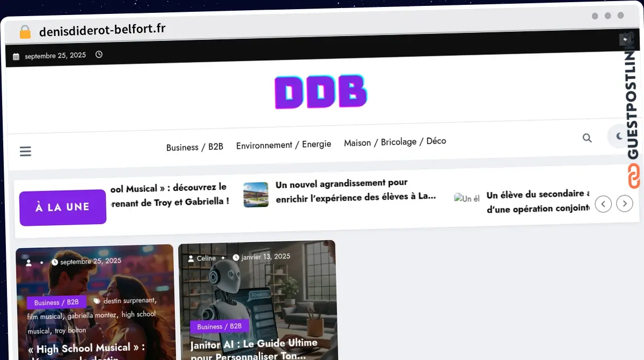Show previous headline with left arrow
The image size is (644, 360).
coord(603,204)
